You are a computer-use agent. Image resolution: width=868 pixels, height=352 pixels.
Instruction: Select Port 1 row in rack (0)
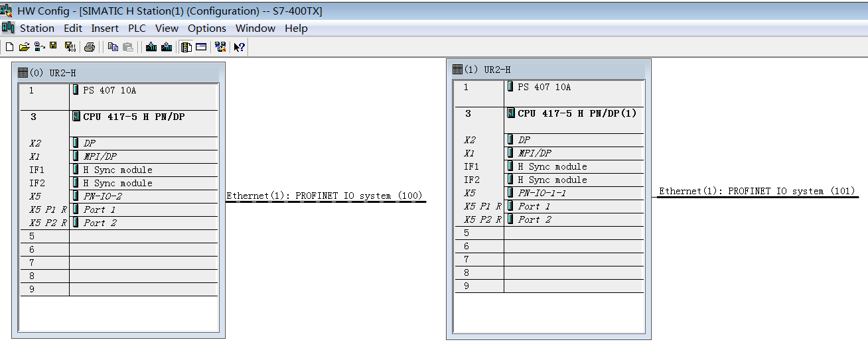click(119, 209)
